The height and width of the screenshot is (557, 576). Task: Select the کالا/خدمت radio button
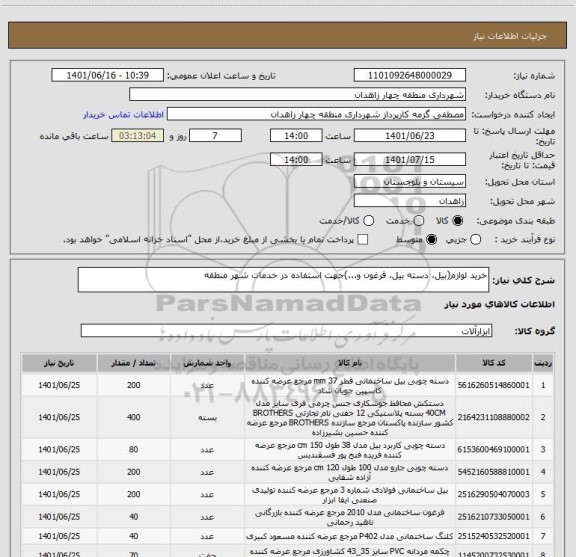(x=368, y=221)
